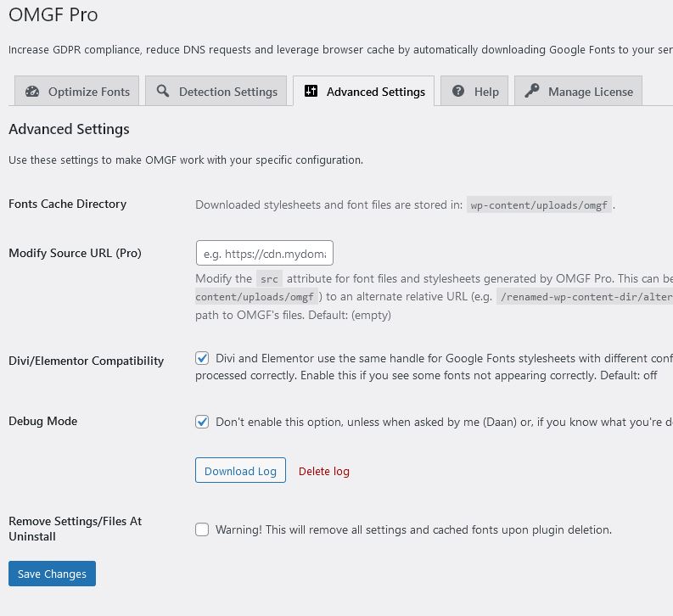Screen dimensions: 673x616
Task: Click the Divi/Elementor Compatibility label
Action: pyautogui.click(x=87, y=361)
